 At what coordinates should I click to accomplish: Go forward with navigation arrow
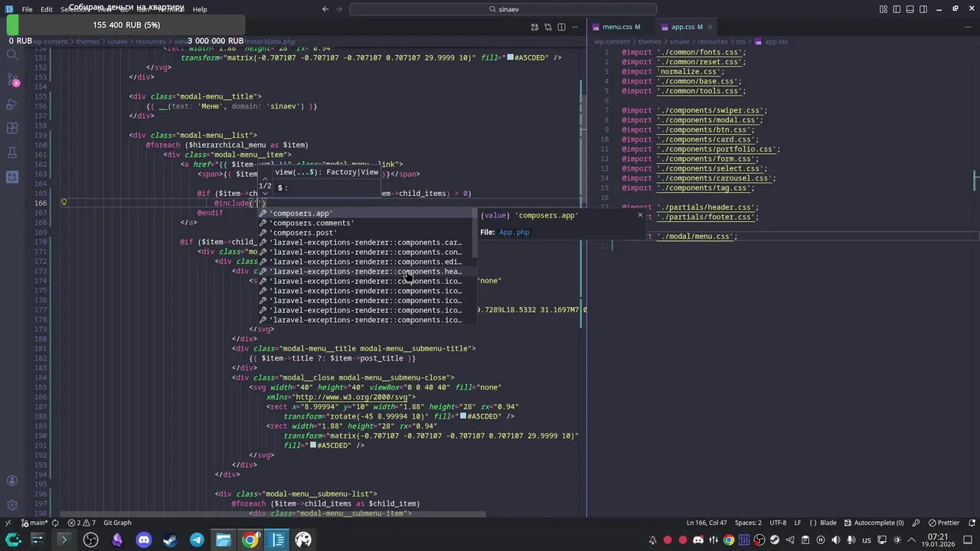pyautogui.click(x=339, y=9)
